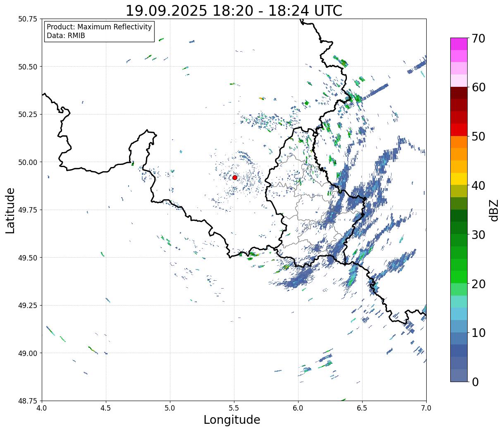Click the dark maroon band below 60 dBZ

pyautogui.click(x=459, y=93)
